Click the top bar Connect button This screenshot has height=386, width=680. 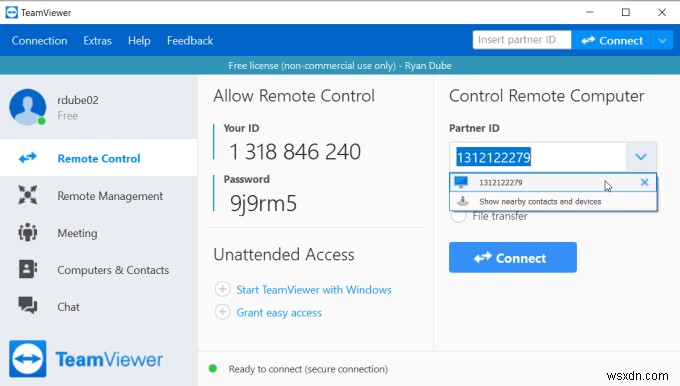[x=611, y=41]
